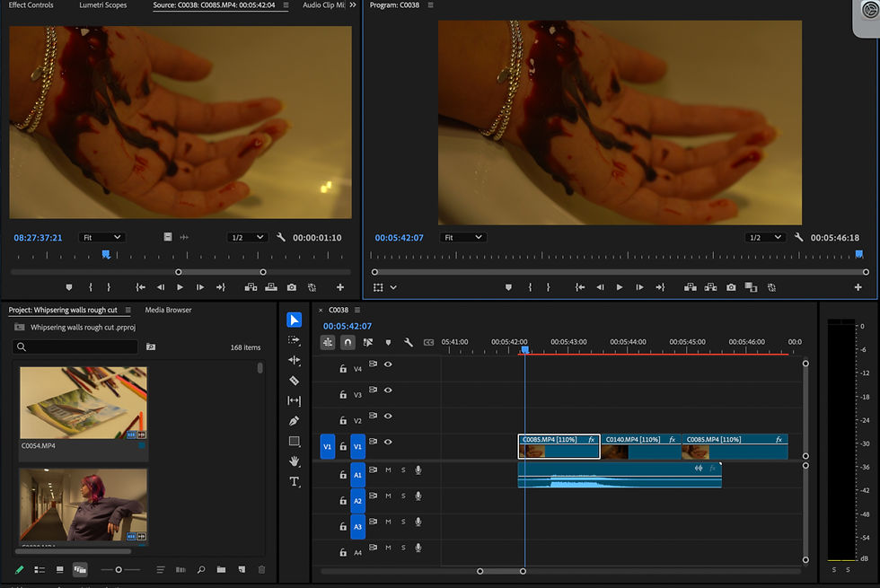Image resolution: width=880 pixels, height=588 pixels.
Task: Create new bin in Project panel
Action: point(221,569)
